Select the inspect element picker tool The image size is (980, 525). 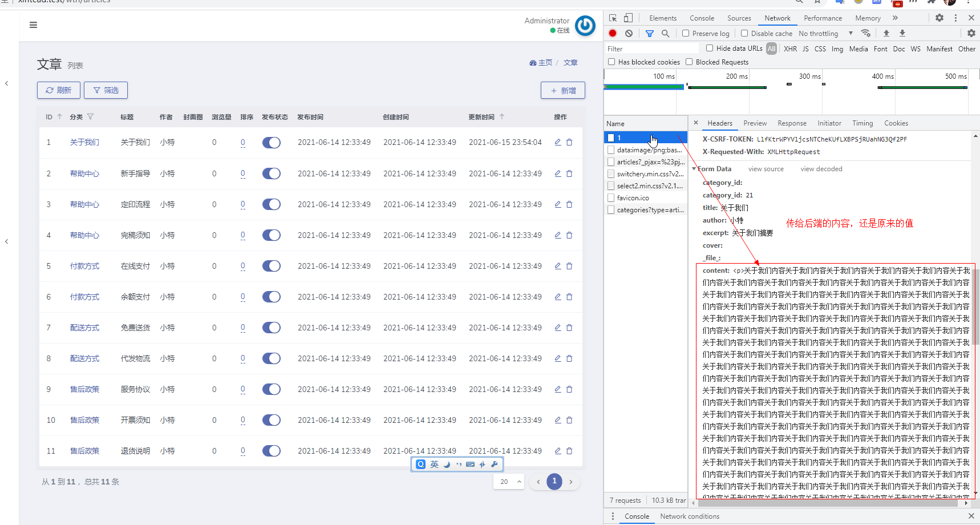613,18
